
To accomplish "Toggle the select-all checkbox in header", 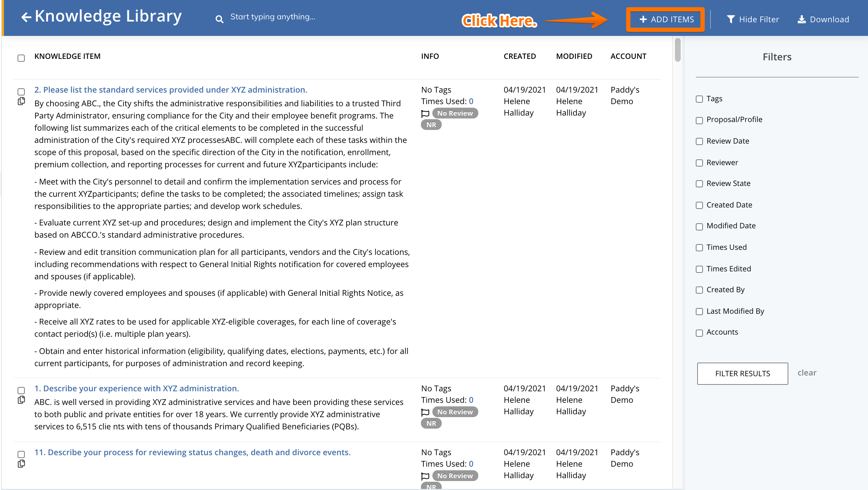I will [x=21, y=58].
